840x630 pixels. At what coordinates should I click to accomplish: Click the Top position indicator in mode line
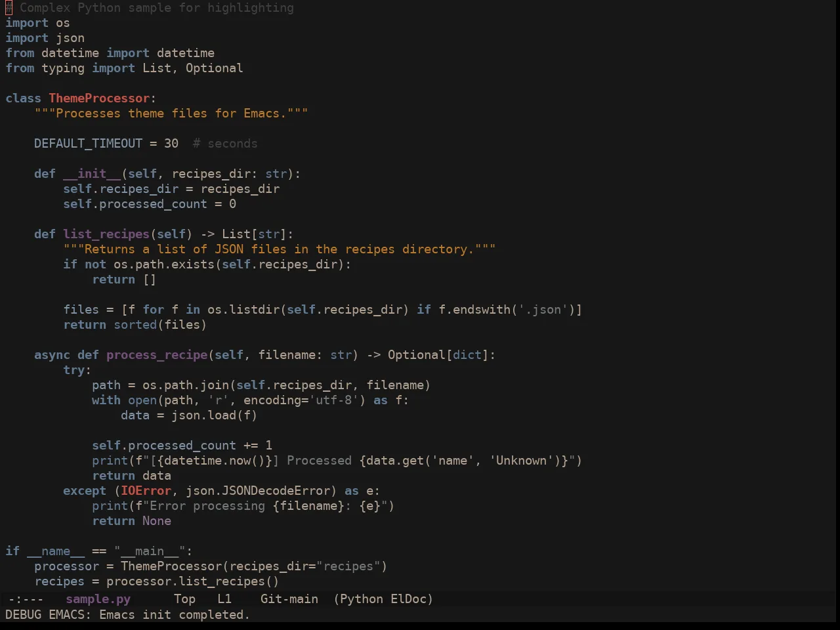(184, 599)
